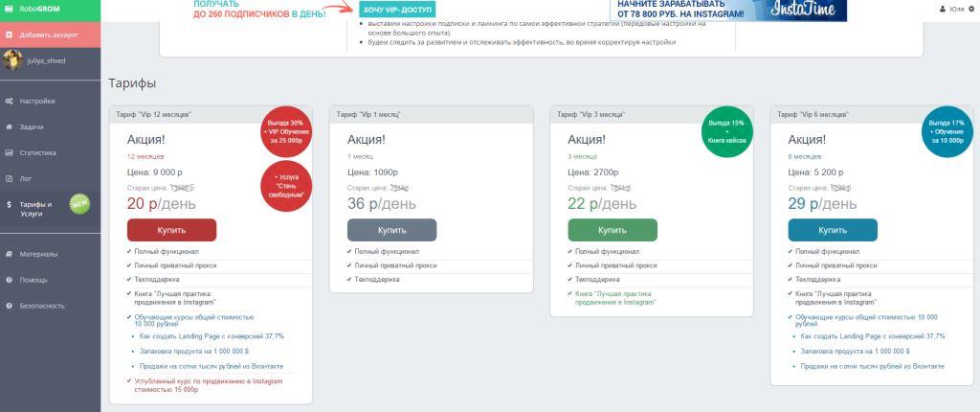
Task: Click blue Купить button for Vip 6 месяцев
Action: 833,230
